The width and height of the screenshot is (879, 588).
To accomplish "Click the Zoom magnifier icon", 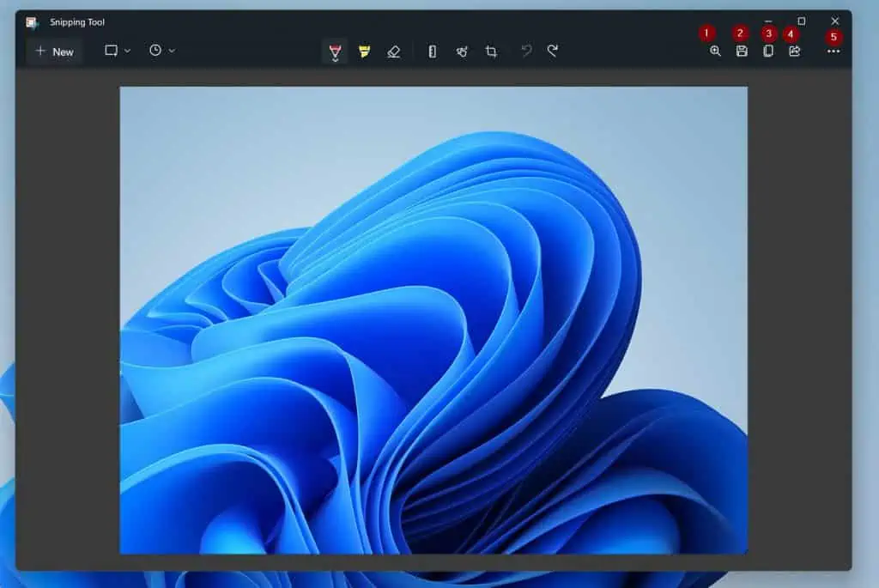I will click(x=715, y=52).
